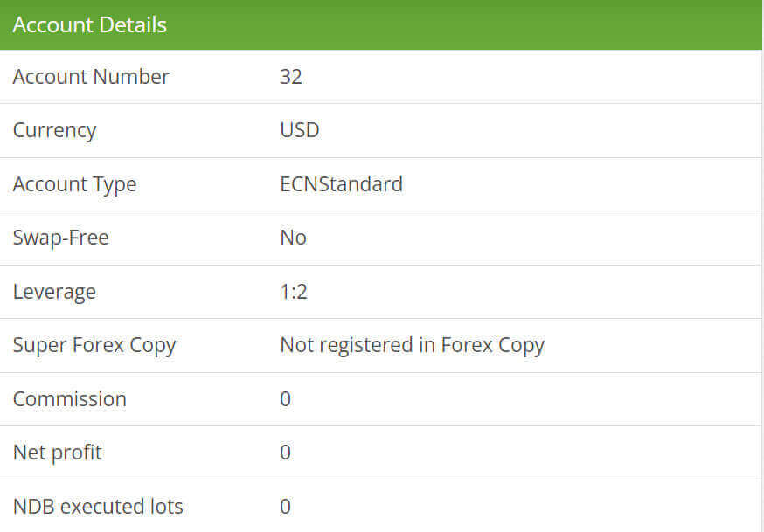Click the Net profit value 0
The image size is (764, 532).
(x=286, y=453)
